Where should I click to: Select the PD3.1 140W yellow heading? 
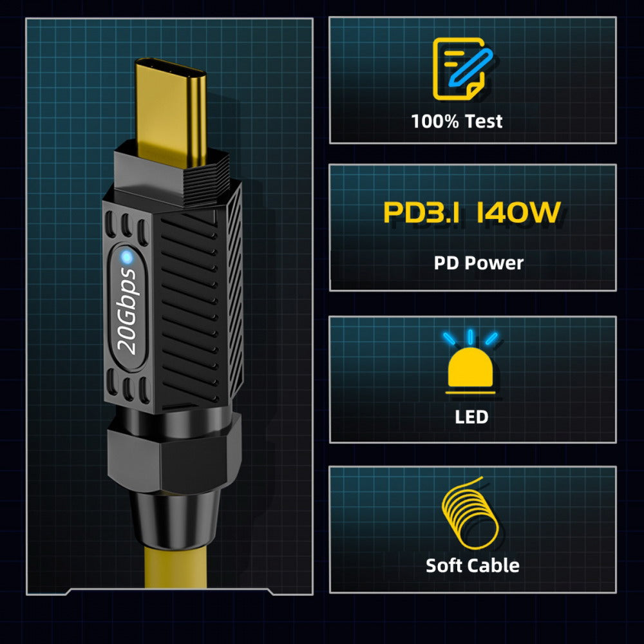coord(472,213)
